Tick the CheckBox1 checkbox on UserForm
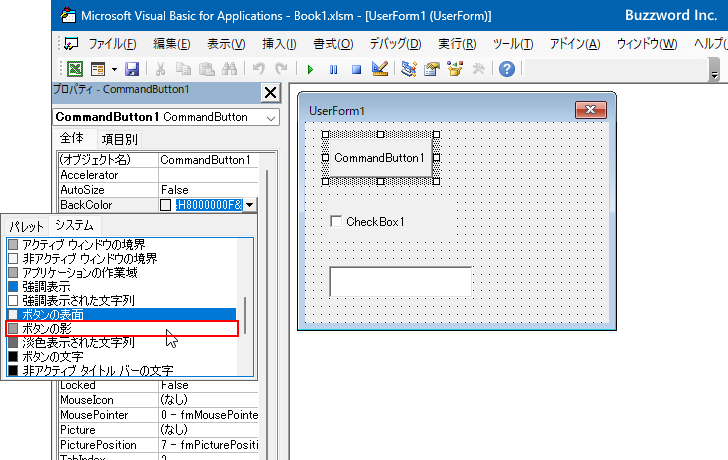728x460 pixels. [x=336, y=221]
